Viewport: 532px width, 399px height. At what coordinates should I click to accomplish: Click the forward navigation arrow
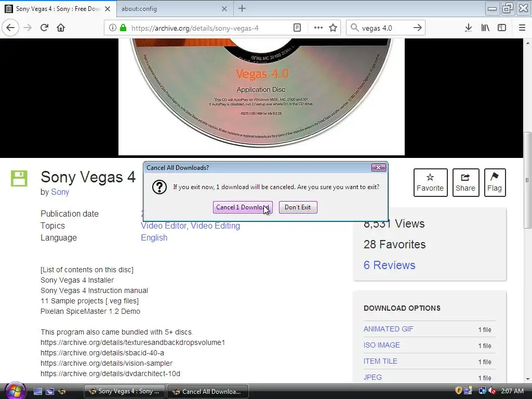[28, 28]
